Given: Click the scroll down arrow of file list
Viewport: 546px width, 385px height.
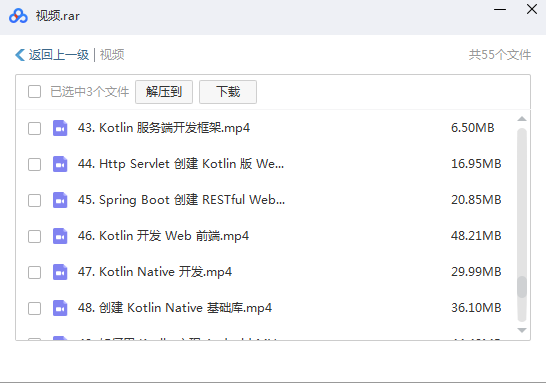Looking at the screenshot, I should pyautogui.click(x=522, y=330).
